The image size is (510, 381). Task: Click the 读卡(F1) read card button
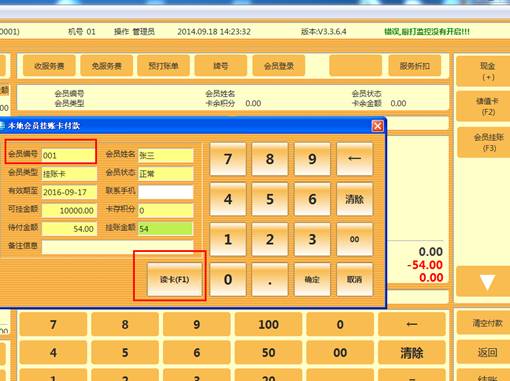(x=175, y=279)
